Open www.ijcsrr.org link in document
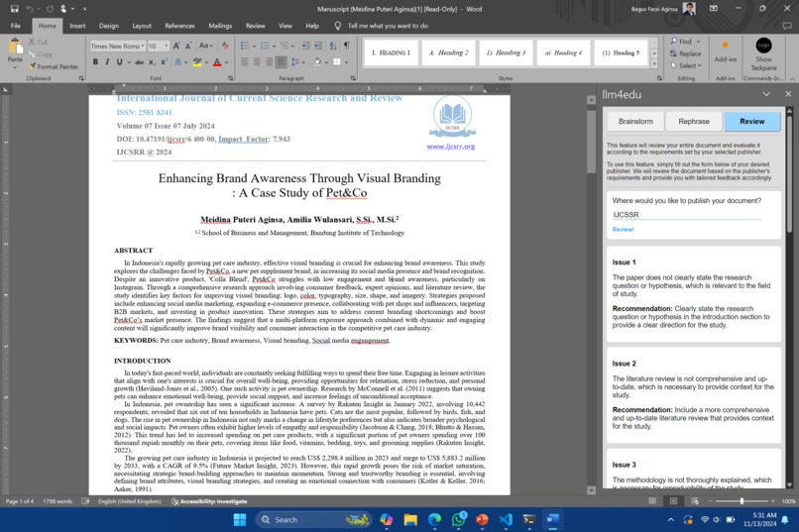Screen dimensions: 799x532 (450, 147)
